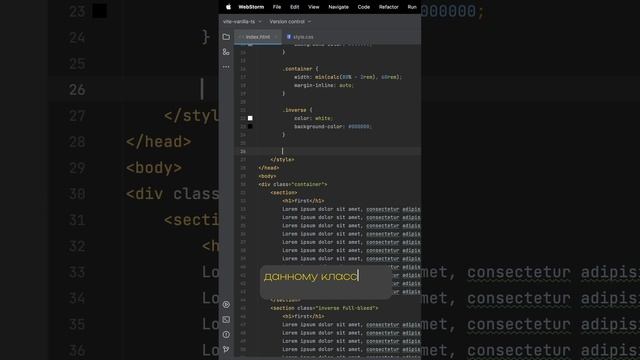Open the Apple menu
Screen dimensions: 640x360
click(x=229, y=7)
